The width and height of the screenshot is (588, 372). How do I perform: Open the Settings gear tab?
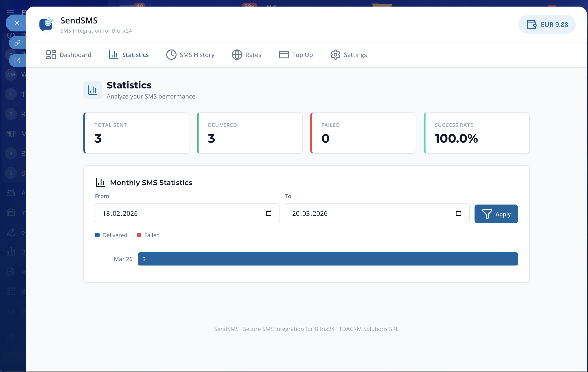pos(349,55)
